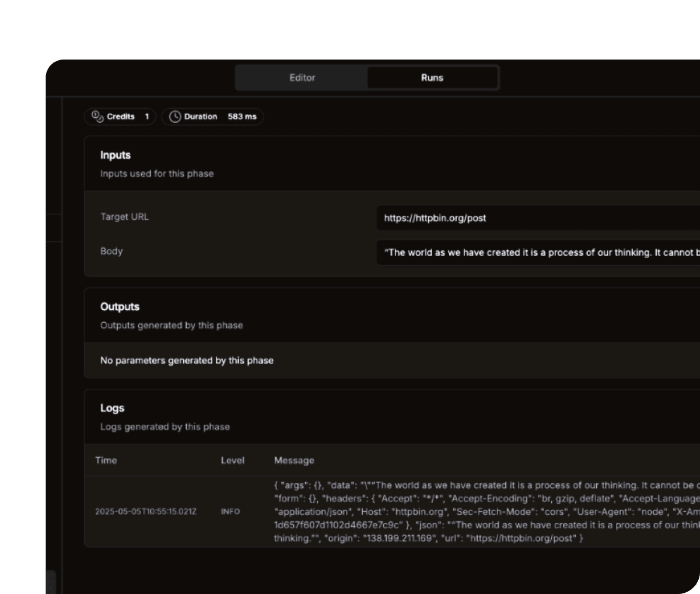Click the Message column header
Screen dimensions: 700x594
point(294,460)
